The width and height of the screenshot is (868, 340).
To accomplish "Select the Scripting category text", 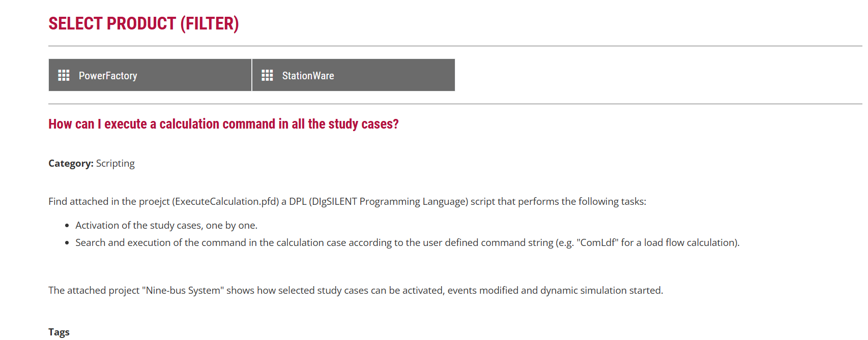I will 115,164.
